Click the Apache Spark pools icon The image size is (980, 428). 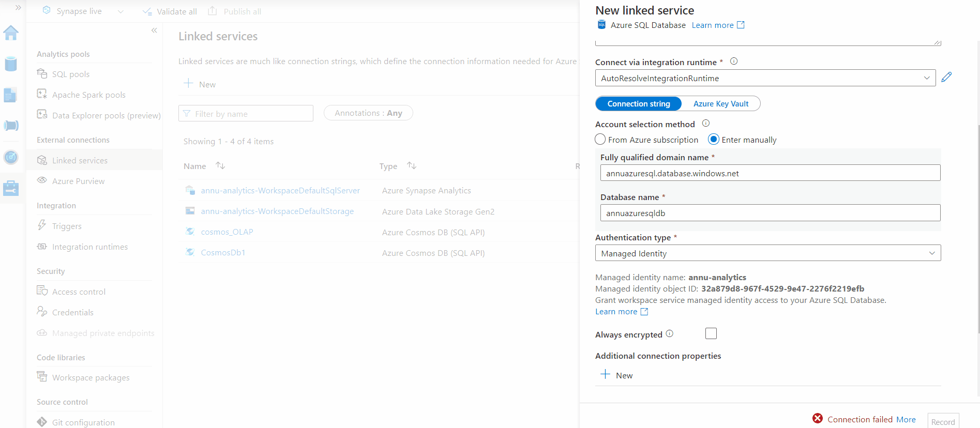[42, 94]
